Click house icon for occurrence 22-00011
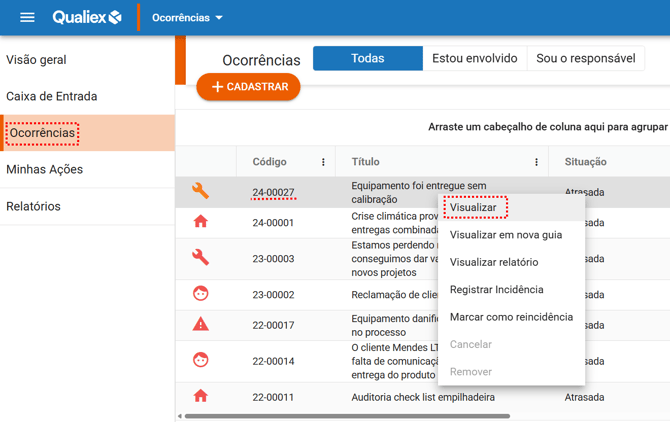The width and height of the screenshot is (670, 422). click(x=200, y=396)
